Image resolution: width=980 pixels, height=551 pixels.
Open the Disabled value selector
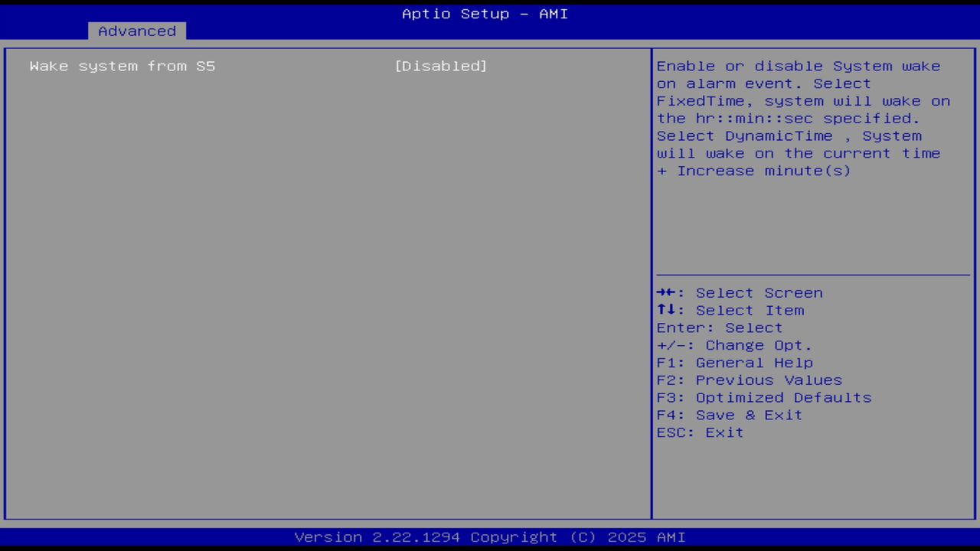click(441, 66)
